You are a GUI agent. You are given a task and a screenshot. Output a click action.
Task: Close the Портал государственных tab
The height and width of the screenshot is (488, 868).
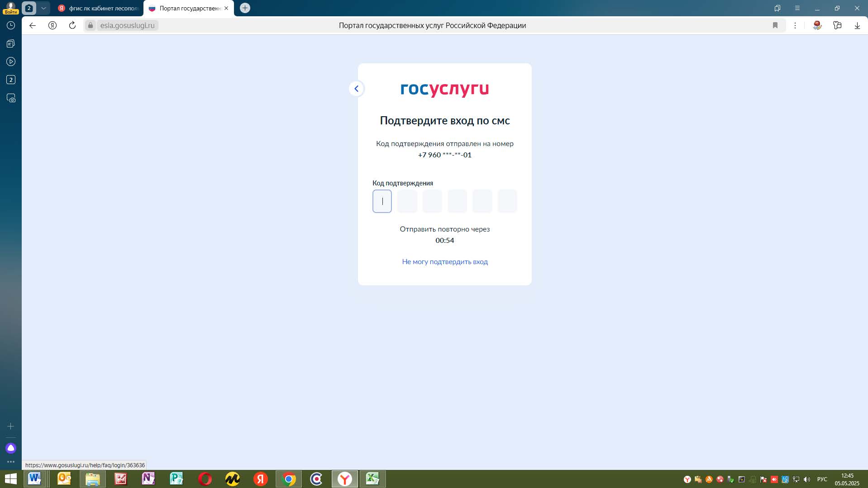[x=226, y=8]
